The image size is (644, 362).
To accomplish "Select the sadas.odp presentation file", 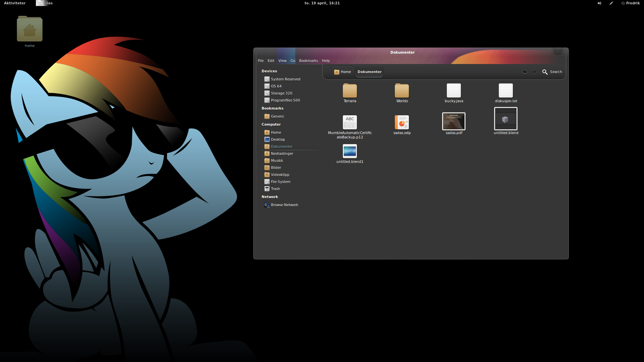I will (x=402, y=125).
